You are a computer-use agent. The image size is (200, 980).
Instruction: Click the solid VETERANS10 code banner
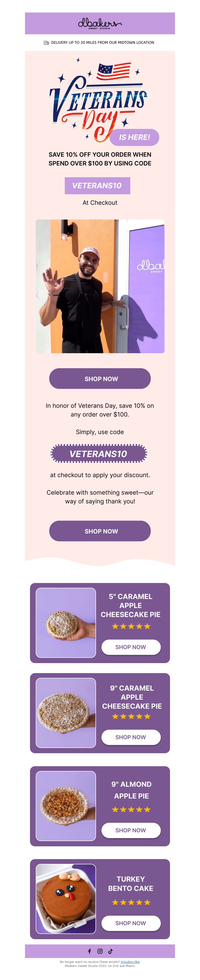(97, 186)
